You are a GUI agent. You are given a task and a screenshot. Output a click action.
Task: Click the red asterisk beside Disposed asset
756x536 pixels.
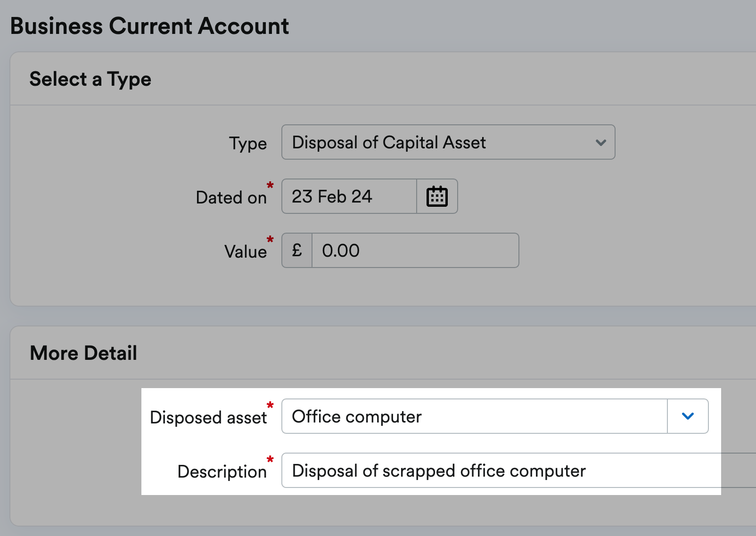point(270,405)
